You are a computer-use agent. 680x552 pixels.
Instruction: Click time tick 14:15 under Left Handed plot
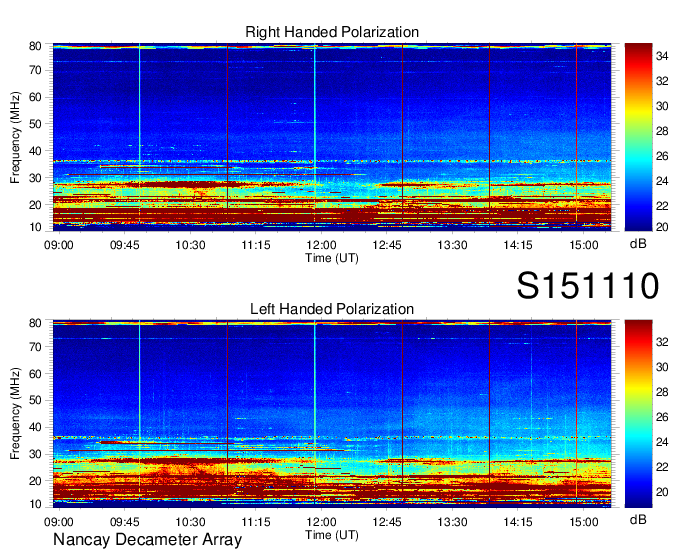pos(518,522)
